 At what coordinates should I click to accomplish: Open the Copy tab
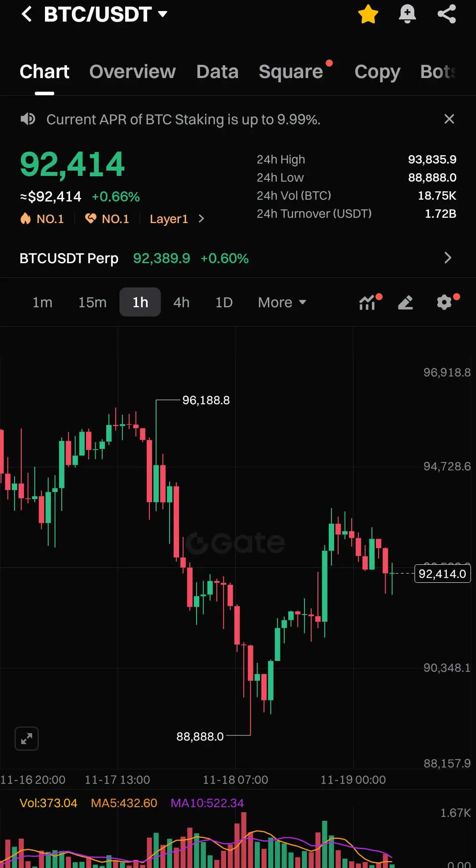point(377,71)
